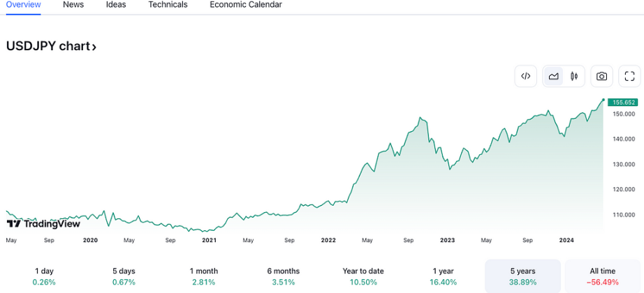Viewport: 644px width, 293px height.
Task: Open the Ideas tab
Action: coord(116,5)
